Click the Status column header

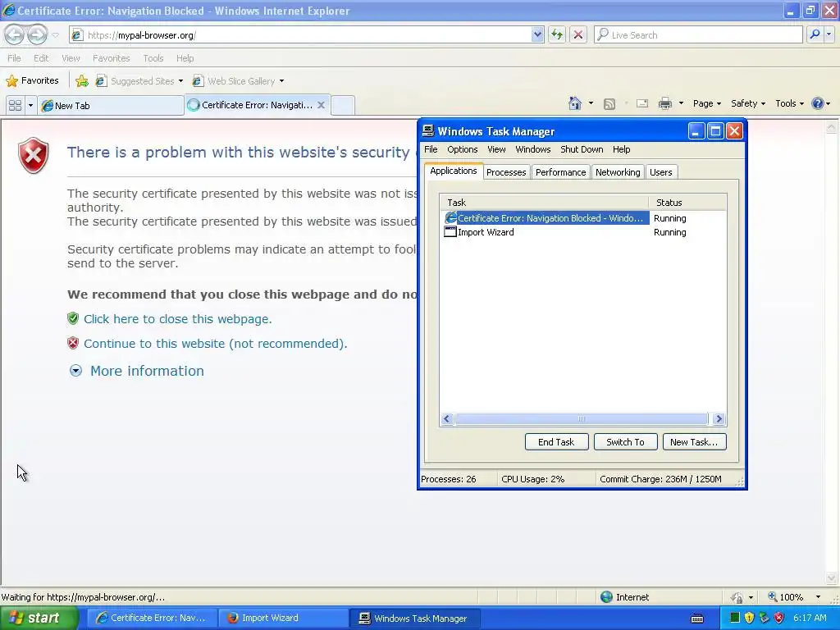point(687,203)
